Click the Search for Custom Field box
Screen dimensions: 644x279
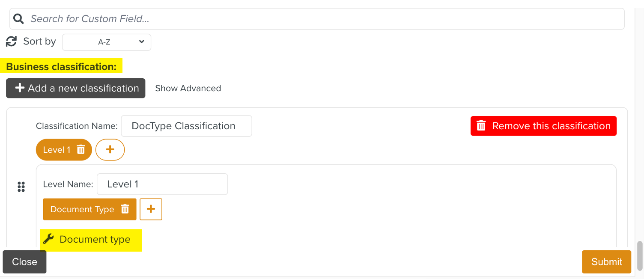171,18
